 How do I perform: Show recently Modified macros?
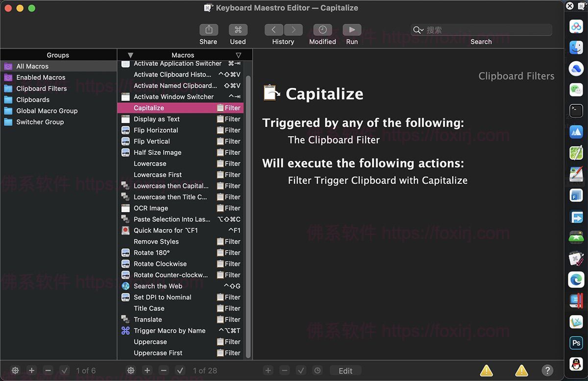[x=322, y=30]
